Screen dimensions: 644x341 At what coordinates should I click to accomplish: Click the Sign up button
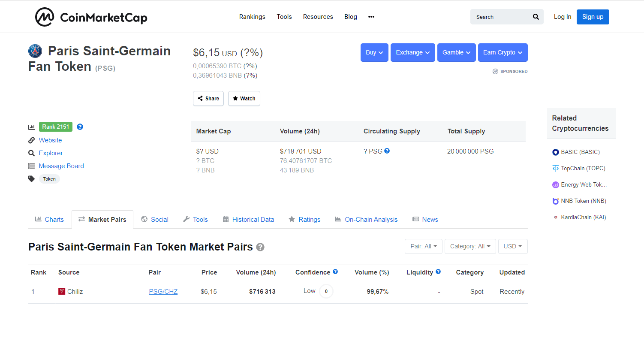(x=593, y=17)
